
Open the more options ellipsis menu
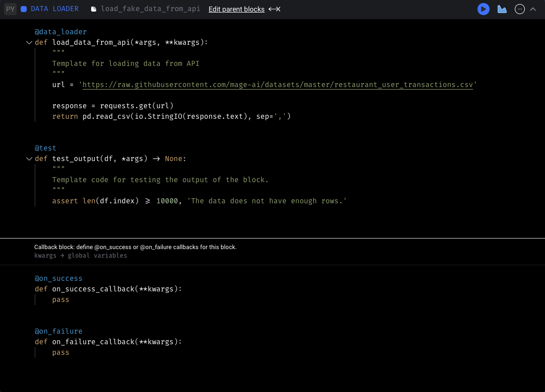519,9
